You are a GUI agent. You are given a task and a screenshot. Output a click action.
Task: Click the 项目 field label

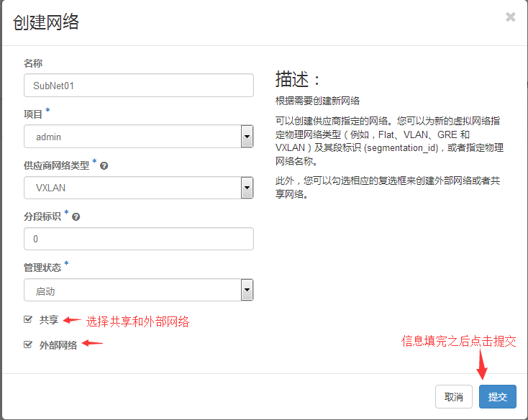tap(33, 114)
